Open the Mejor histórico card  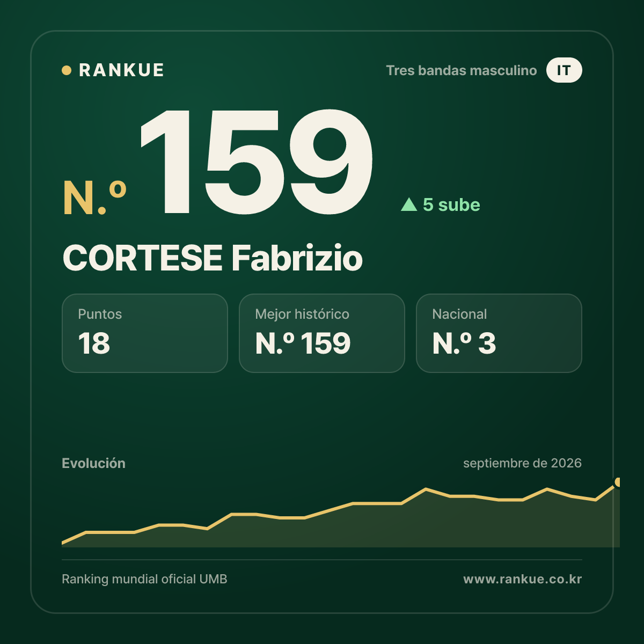click(322, 333)
